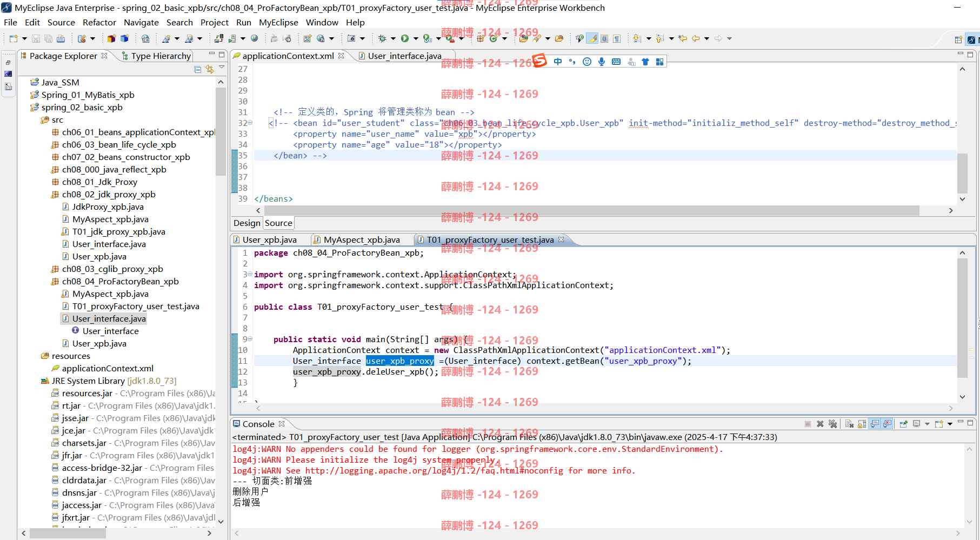This screenshot has height=540, width=980.
Task: Click the Sogou IME emoji smiley icon
Action: click(x=587, y=62)
